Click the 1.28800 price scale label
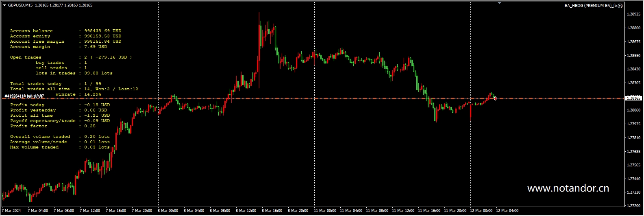The width and height of the screenshot is (644, 216). 633,28
